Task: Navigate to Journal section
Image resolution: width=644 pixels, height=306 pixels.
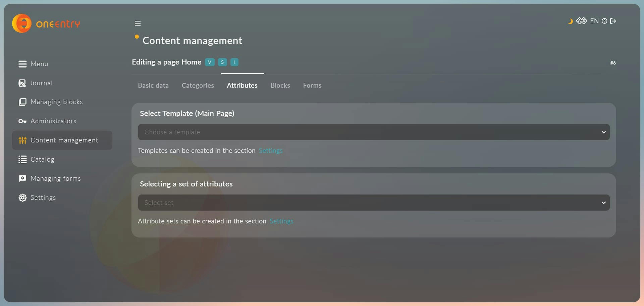Action: point(41,83)
